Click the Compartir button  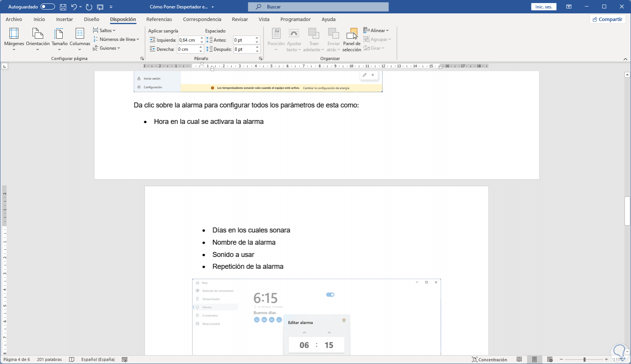pos(607,19)
